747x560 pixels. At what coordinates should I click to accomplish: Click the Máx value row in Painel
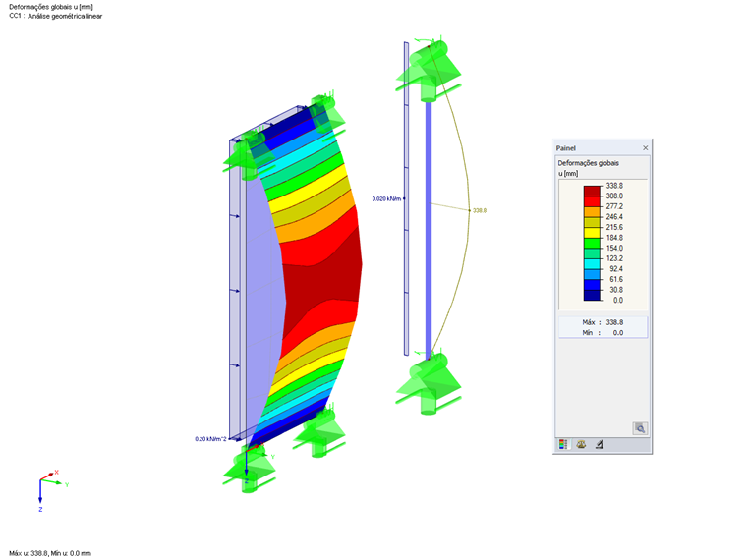tap(603, 322)
